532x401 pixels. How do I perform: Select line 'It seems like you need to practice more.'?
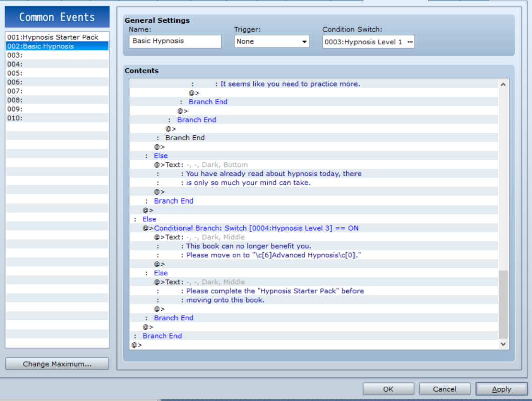coord(314,84)
